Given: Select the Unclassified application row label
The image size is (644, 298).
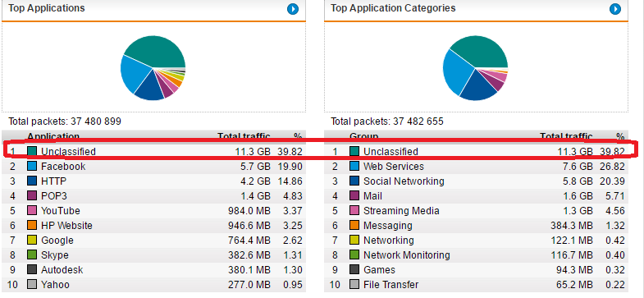Looking at the screenshot, I should (68, 152).
